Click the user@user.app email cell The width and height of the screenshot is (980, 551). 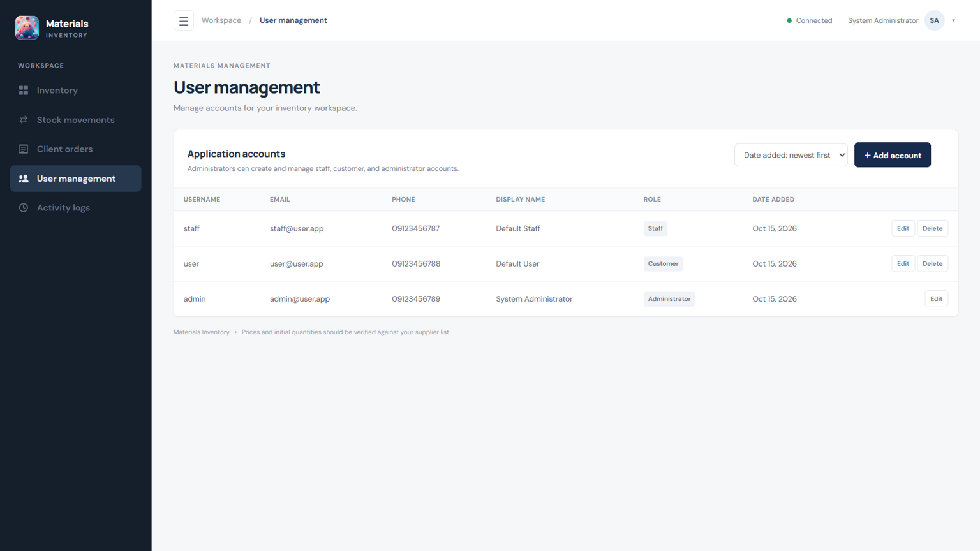pos(297,263)
